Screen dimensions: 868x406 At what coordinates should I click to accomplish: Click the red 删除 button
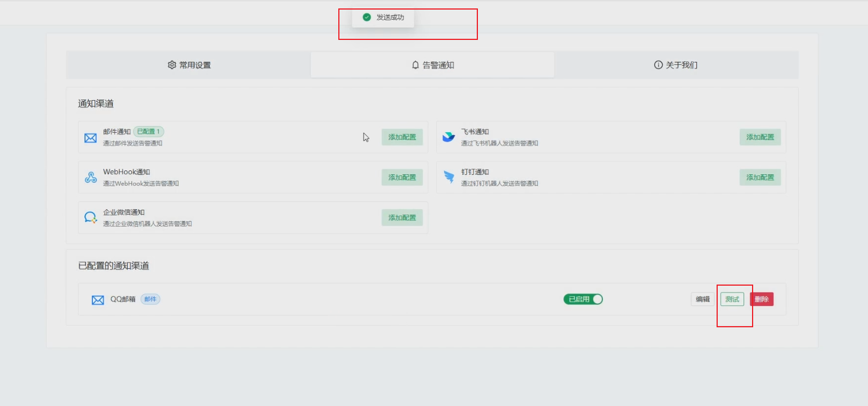(762, 299)
